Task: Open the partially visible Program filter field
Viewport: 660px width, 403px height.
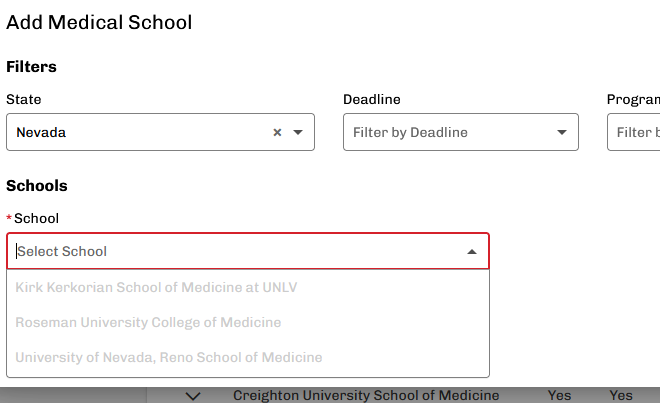Action: click(635, 132)
